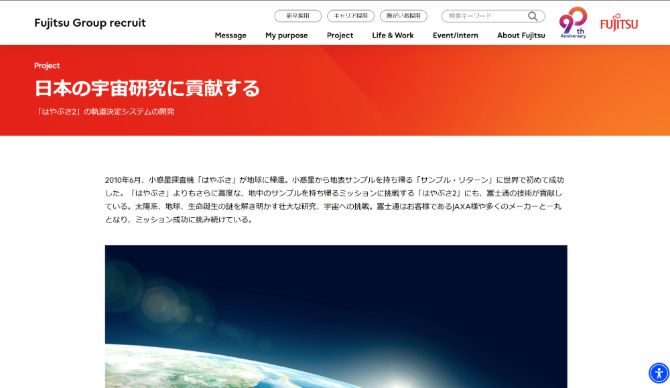Open the Event/Intern menu
Viewport: 670px width, 388px height.
pos(455,35)
